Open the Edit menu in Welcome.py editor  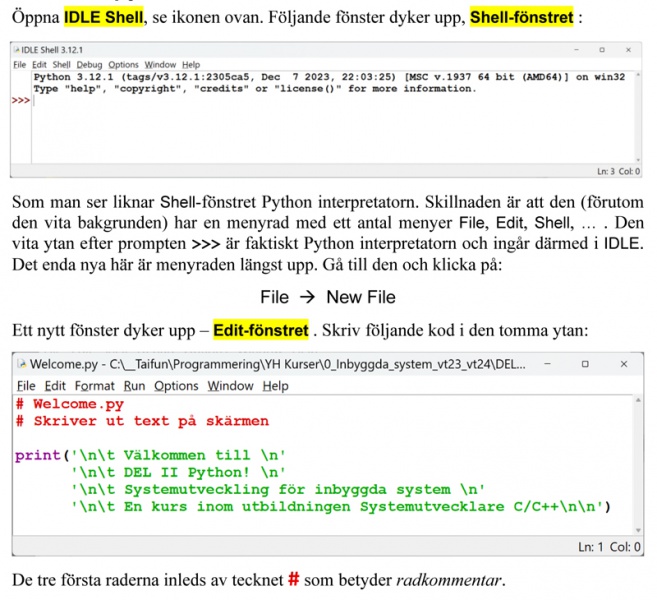(x=55, y=386)
